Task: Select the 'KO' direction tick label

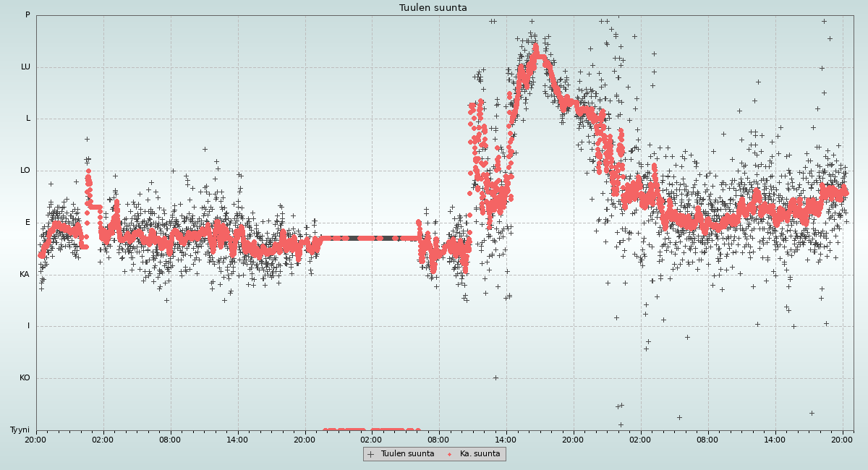Action: coord(25,378)
